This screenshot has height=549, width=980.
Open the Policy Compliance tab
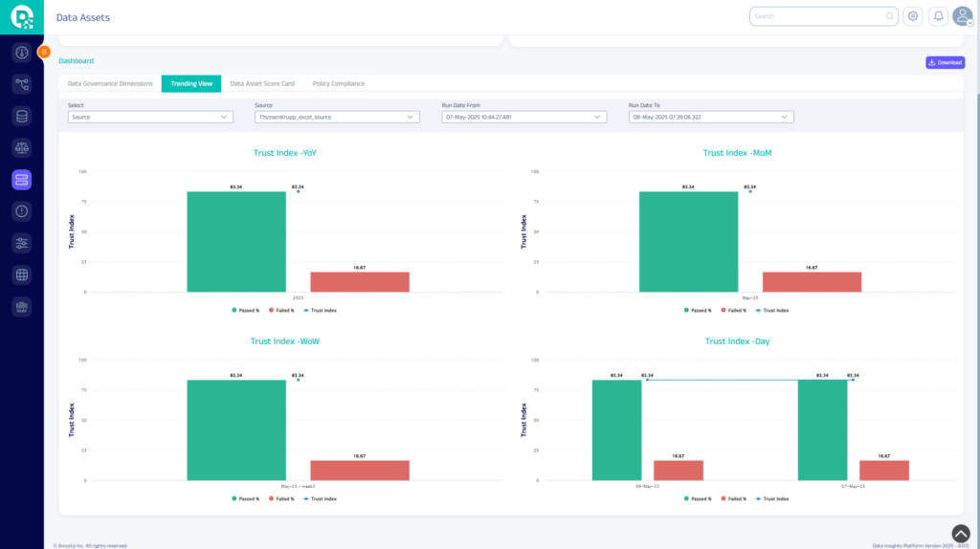click(338, 84)
